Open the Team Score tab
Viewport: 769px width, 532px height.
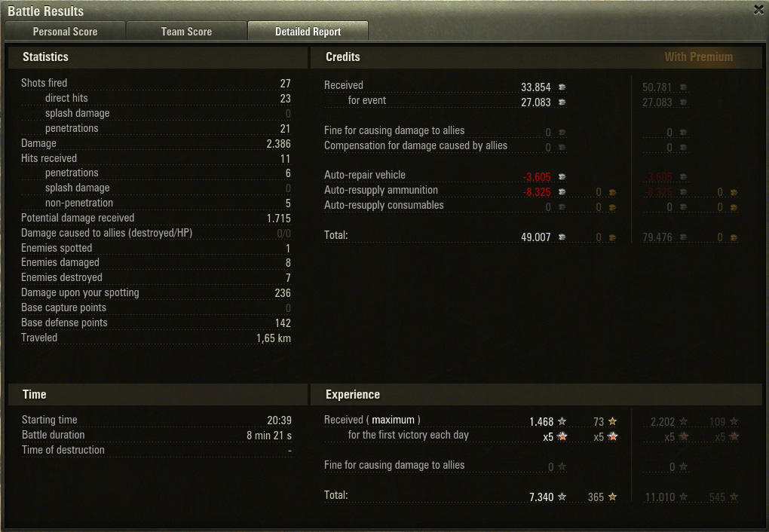click(186, 32)
